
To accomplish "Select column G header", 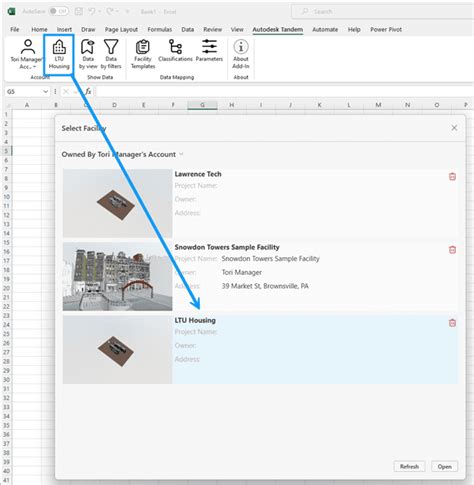I will tap(202, 105).
